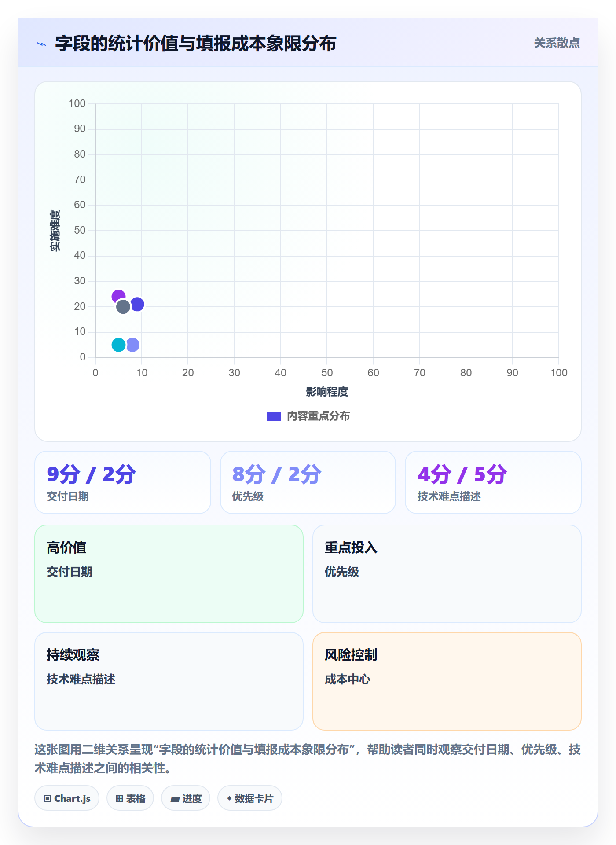Click the y-axis tick label 100

click(77, 103)
